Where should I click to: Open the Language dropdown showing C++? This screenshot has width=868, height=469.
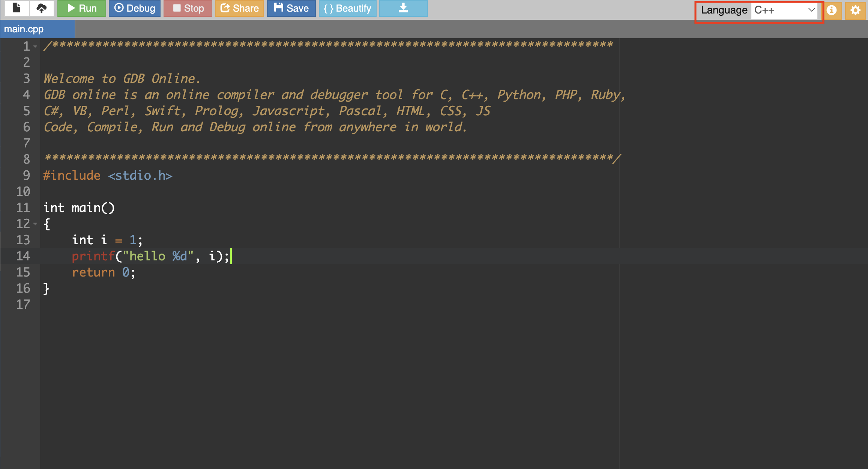click(x=784, y=10)
